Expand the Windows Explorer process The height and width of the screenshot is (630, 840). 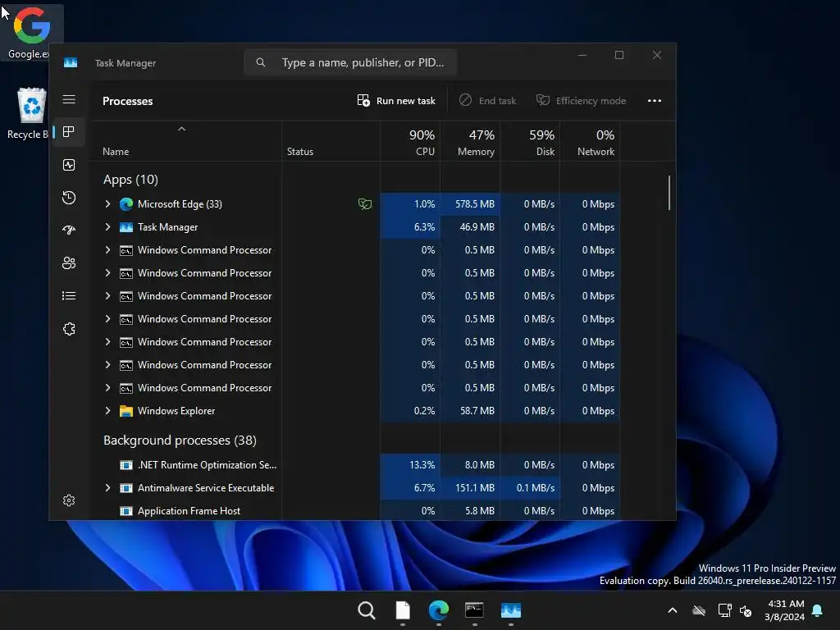(107, 411)
